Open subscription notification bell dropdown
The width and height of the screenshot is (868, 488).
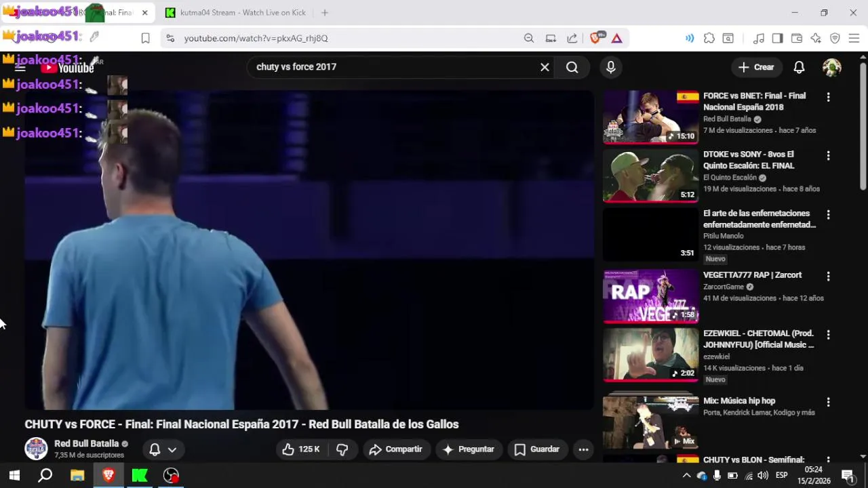(x=163, y=449)
